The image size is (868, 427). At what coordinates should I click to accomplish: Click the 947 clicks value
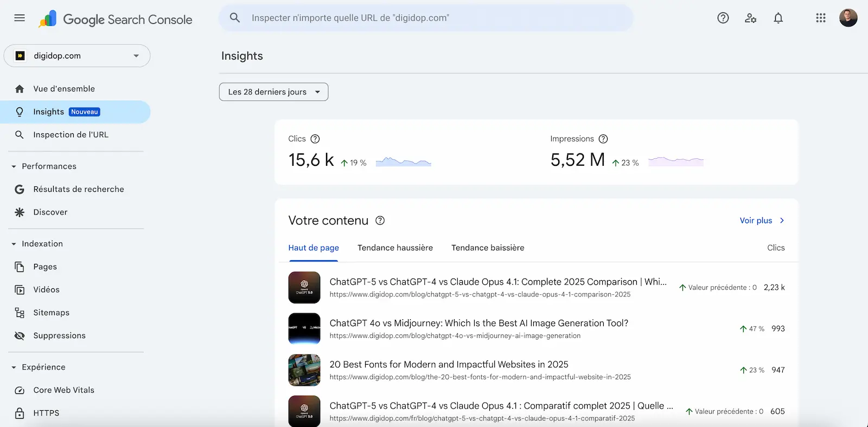tap(778, 370)
